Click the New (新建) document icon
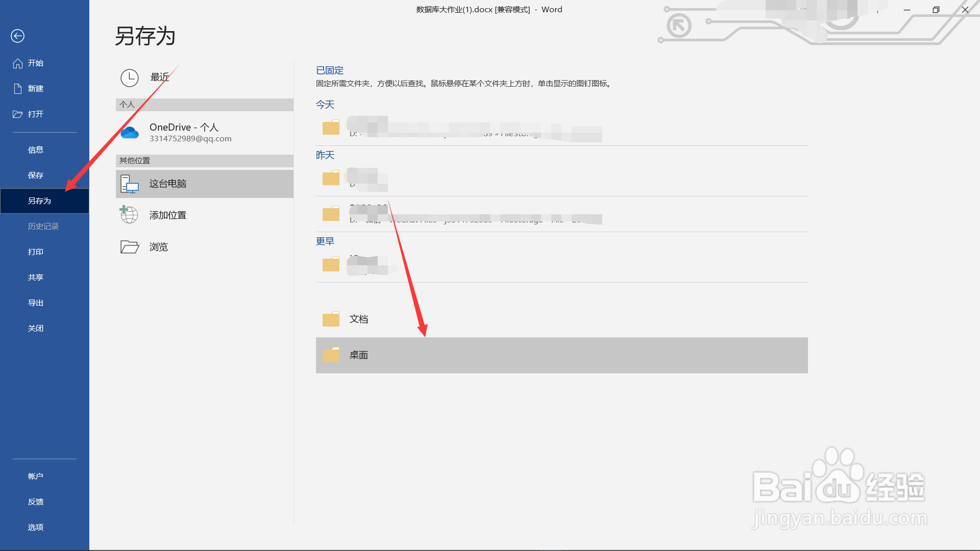Viewport: 980px width, 551px height. (x=18, y=89)
